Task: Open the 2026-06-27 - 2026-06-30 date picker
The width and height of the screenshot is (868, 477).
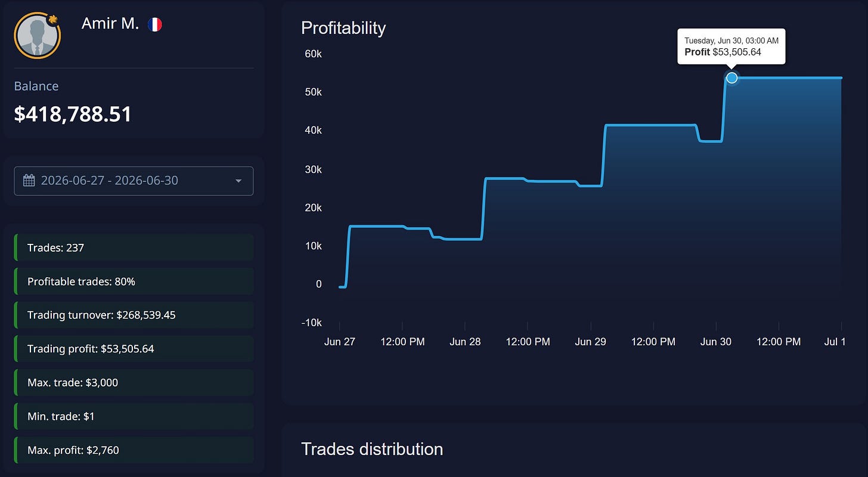Action: [x=134, y=181]
